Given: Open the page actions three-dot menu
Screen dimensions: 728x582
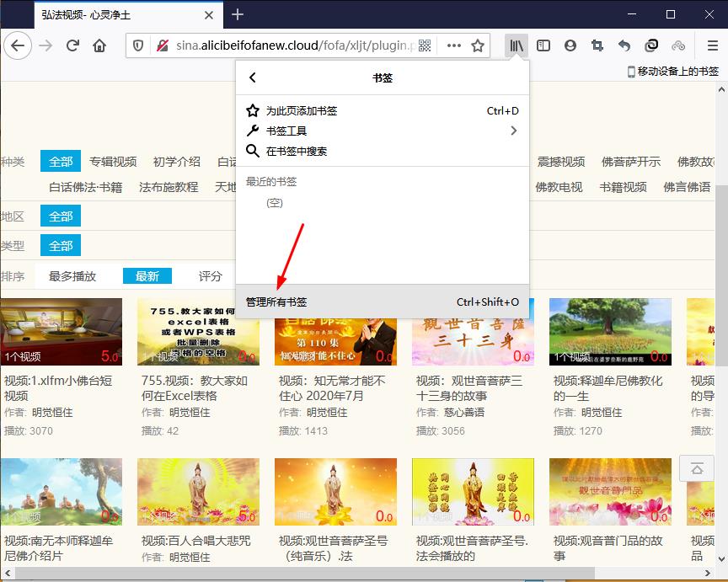Looking at the screenshot, I should click(453, 45).
